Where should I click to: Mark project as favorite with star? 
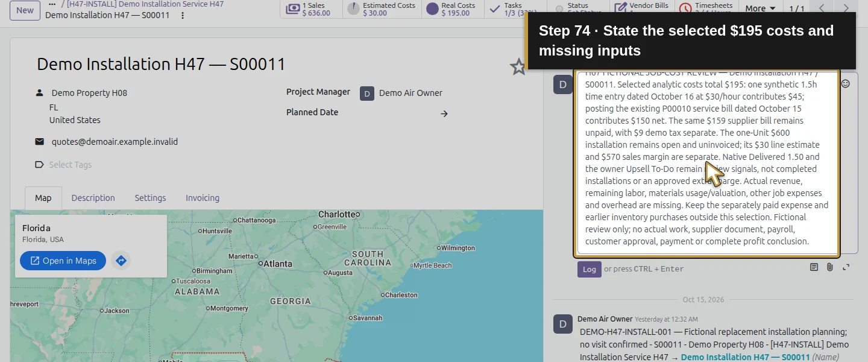(518, 67)
